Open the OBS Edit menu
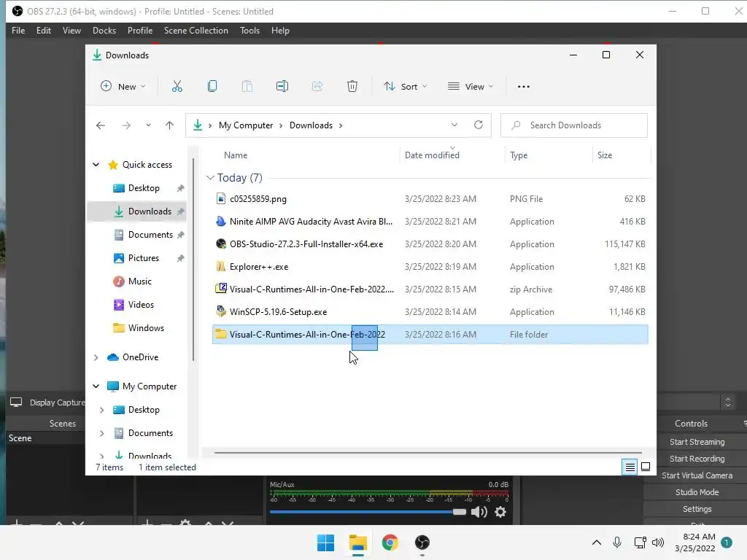Screen dimensions: 747x560 [44, 31]
